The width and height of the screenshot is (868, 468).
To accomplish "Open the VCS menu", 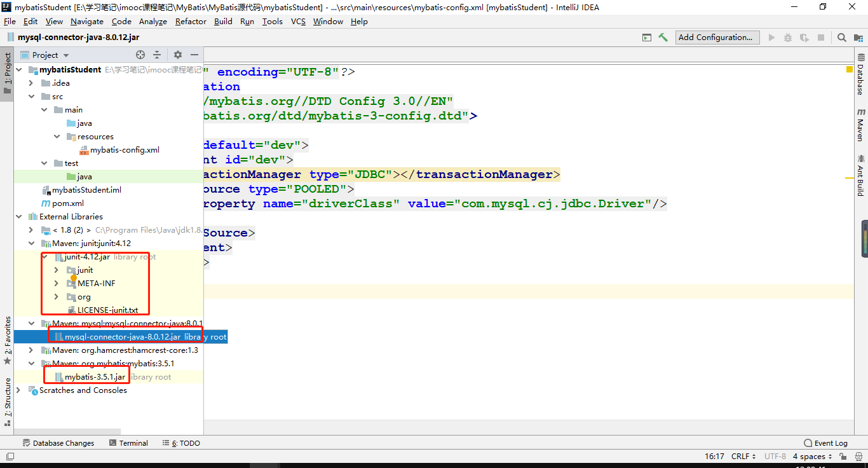I will (298, 22).
